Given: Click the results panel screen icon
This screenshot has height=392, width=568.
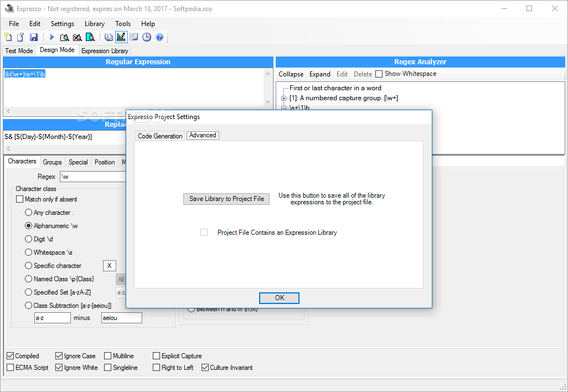Looking at the screenshot, I should [133, 37].
